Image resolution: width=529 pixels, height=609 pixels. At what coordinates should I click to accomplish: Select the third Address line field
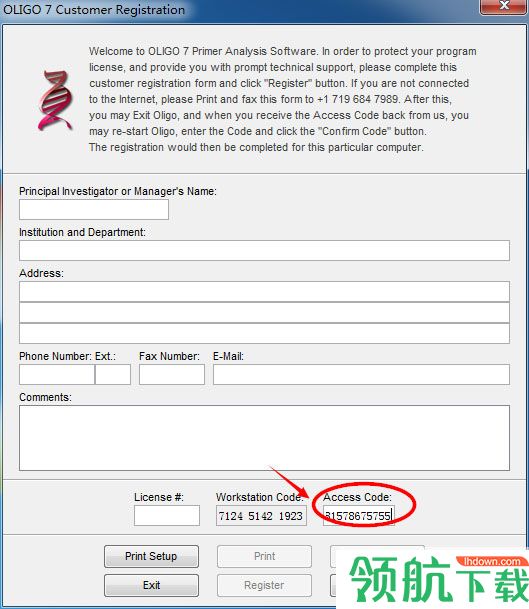point(264,334)
